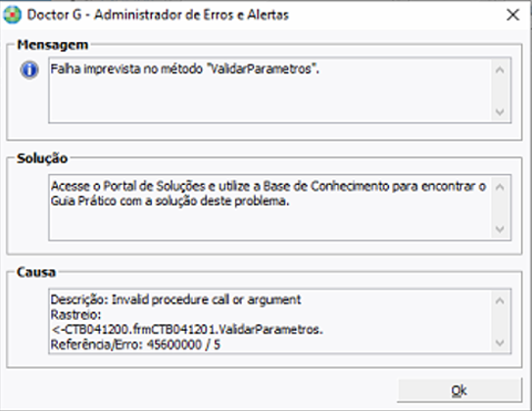Click the Mensagem group label
This screenshot has width=532, height=411.
[x=53, y=45]
